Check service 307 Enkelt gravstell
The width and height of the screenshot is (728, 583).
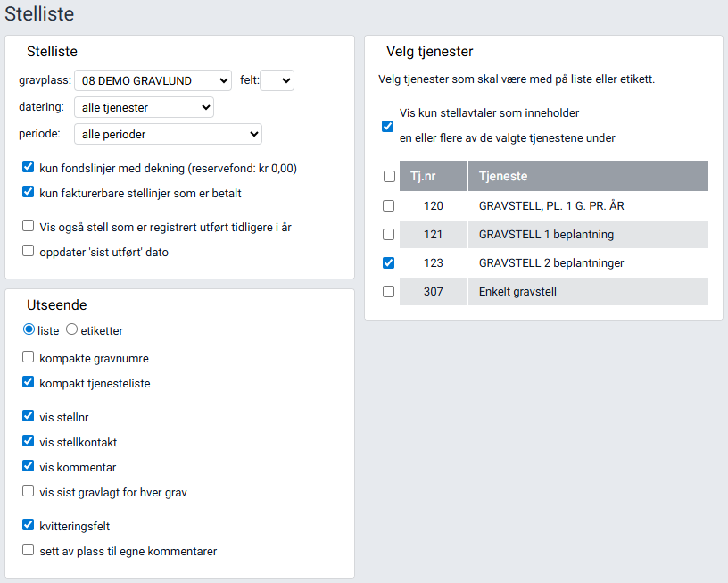click(x=389, y=291)
